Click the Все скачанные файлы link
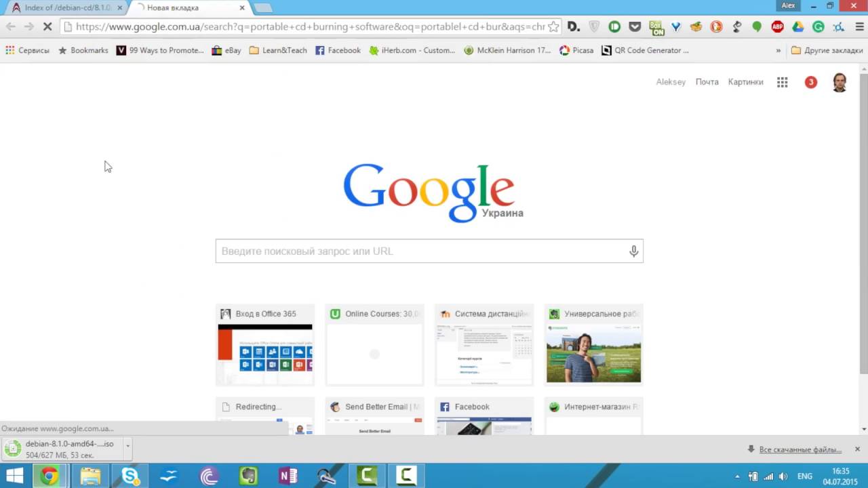 (800, 449)
